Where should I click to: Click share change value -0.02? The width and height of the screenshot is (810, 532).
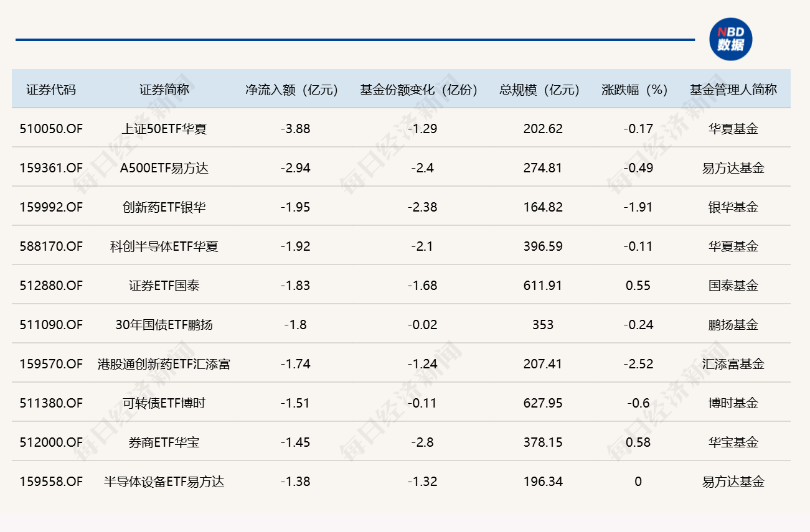point(422,325)
